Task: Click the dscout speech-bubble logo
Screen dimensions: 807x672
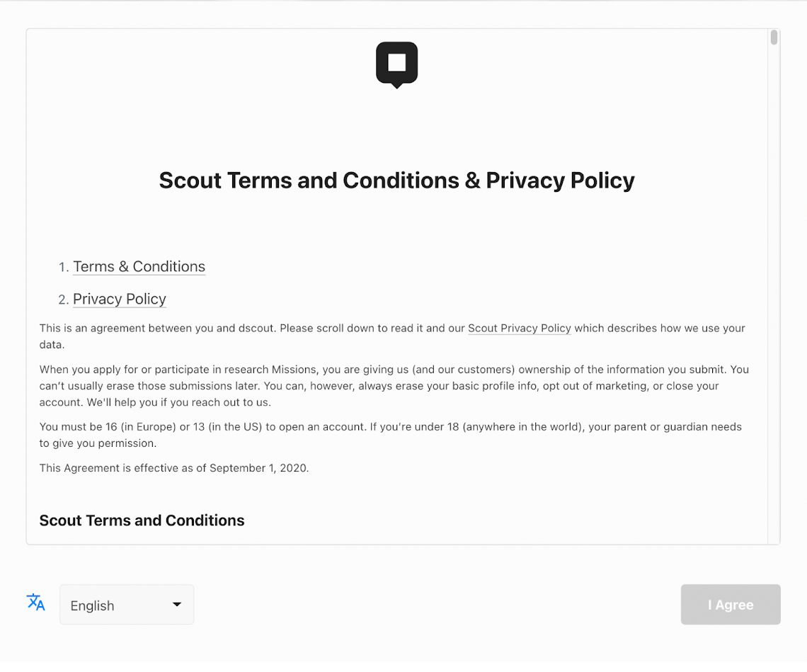Action: (396, 65)
